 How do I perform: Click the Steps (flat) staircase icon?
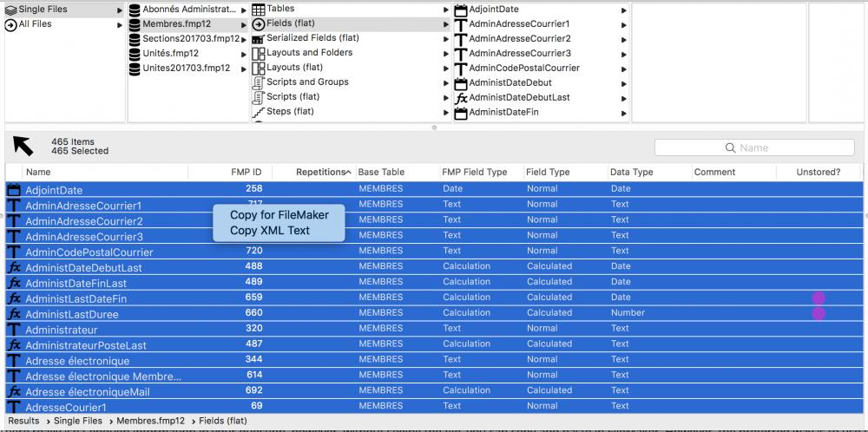tap(258, 112)
